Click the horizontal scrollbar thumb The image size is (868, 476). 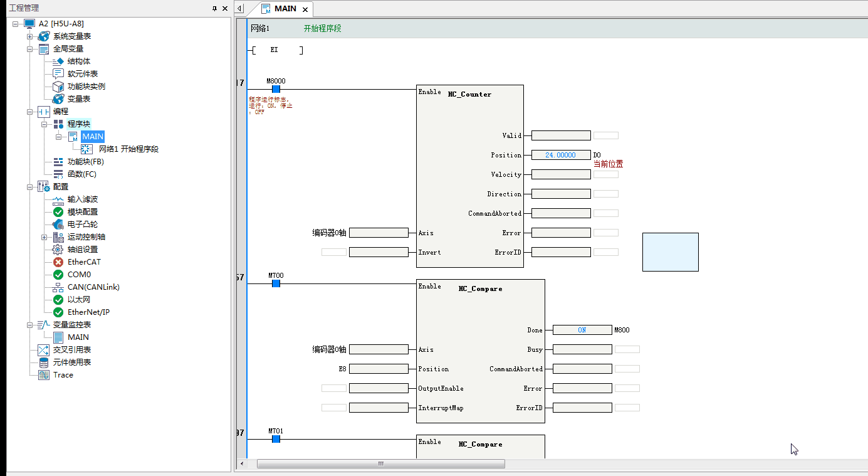[380, 464]
